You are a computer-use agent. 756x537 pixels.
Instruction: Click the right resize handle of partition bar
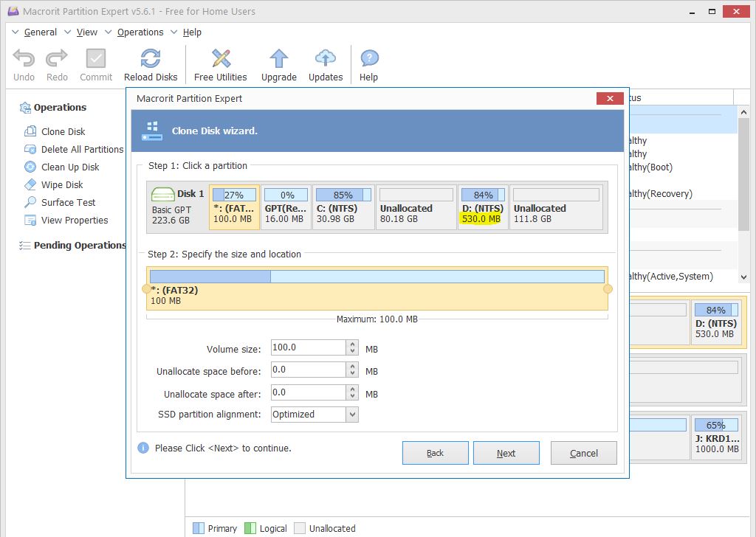[x=608, y=289]
